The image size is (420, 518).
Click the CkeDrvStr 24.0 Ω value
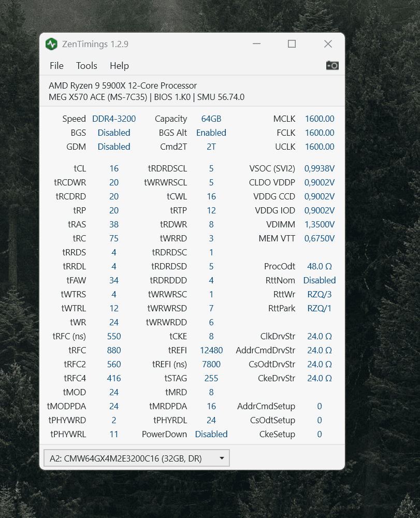[x=320, y=378]
